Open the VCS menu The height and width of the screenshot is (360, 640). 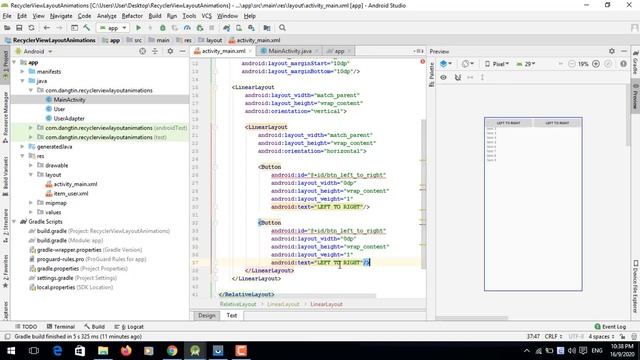coord(207,16)
